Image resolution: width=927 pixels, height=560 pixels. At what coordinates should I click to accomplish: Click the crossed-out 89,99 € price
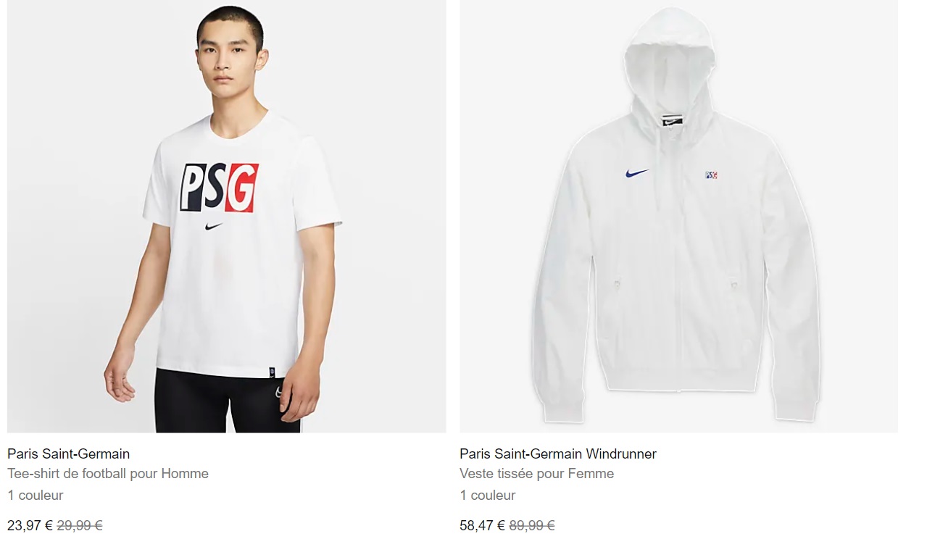(532, 526)
